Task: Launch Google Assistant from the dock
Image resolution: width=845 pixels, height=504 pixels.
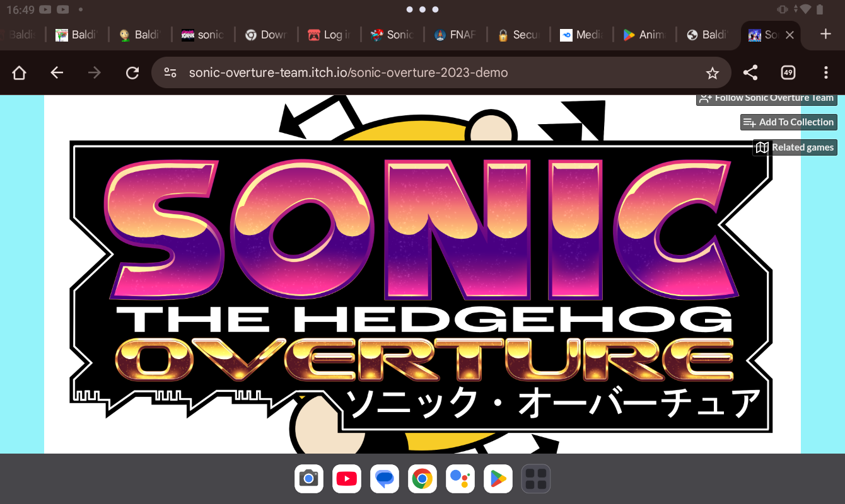Action: pyautogui.click(x=460, y=479)
